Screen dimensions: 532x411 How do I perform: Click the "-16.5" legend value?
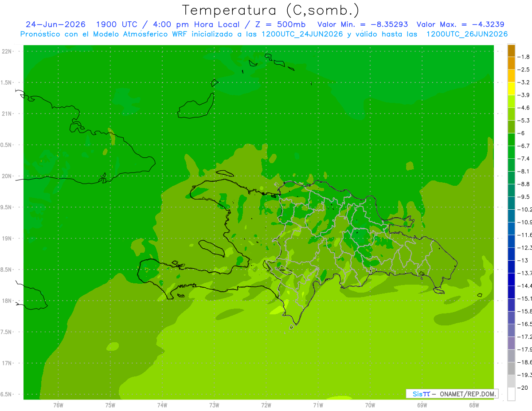point(524,324)
